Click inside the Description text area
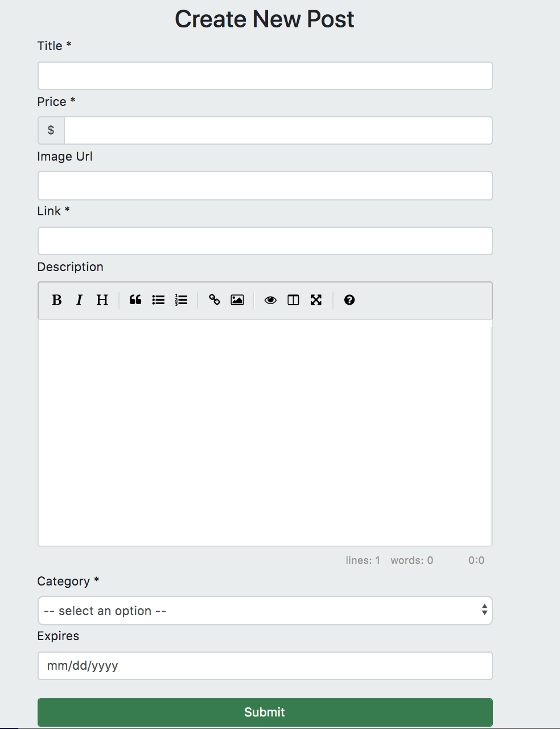Screen dimensions: 560x729 (x=265, y=433)
